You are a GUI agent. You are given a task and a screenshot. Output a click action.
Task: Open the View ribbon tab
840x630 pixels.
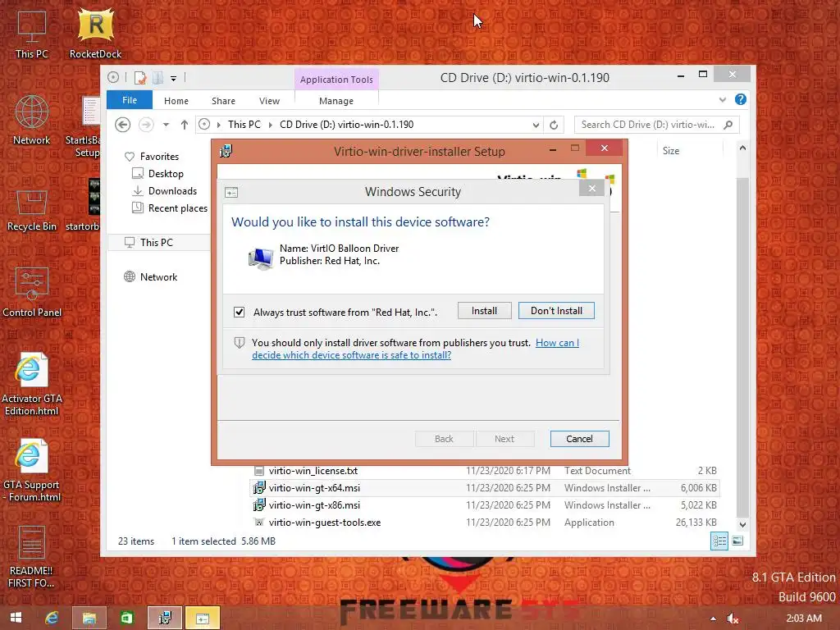click(269, 101)
